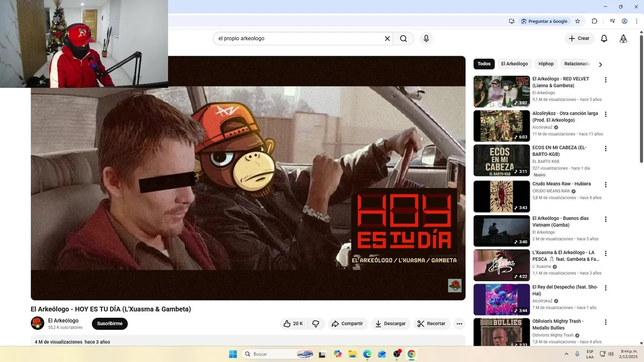The image size is (644, 362).
Task: Click taskbar microphone tray icon
Action: click(x=577, y=354)
